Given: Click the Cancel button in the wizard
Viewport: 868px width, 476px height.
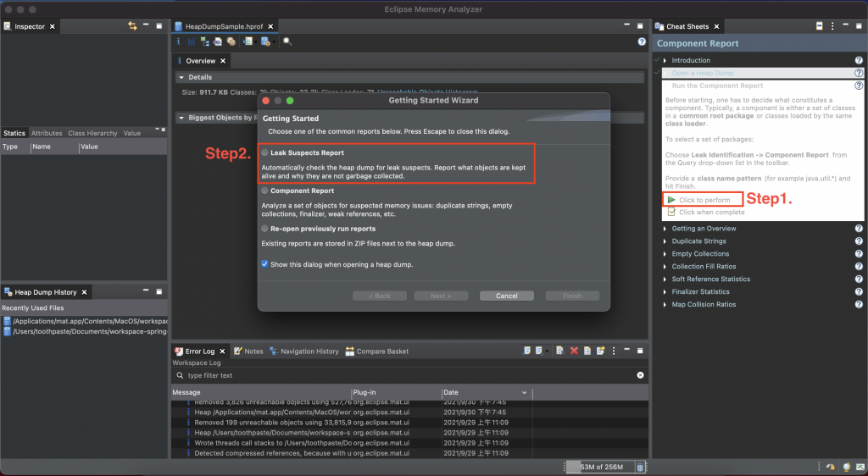Looking at the screenshot, I should click(507, 296).
